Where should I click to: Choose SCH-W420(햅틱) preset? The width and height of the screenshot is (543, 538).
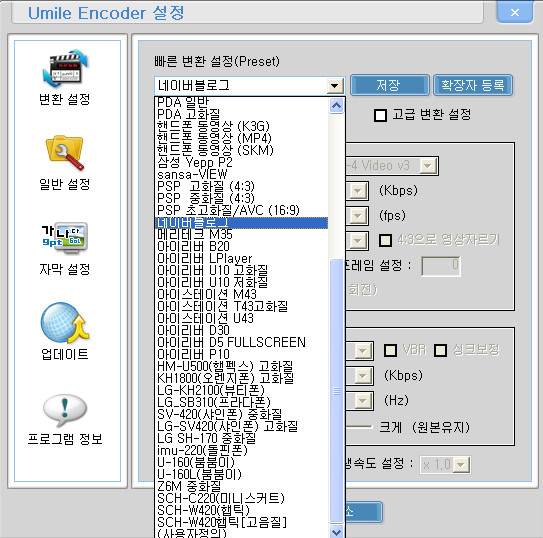pyautogui.click(x=242, y=510)
